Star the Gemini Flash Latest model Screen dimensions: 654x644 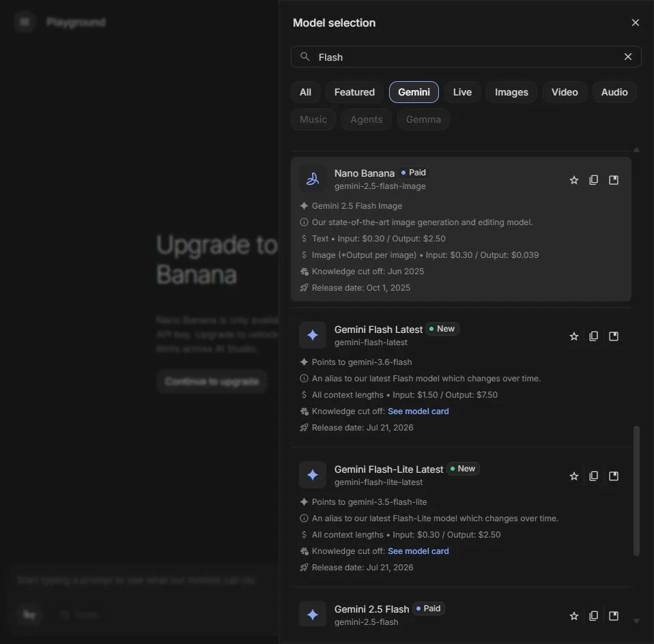click(x=574, y=336)
